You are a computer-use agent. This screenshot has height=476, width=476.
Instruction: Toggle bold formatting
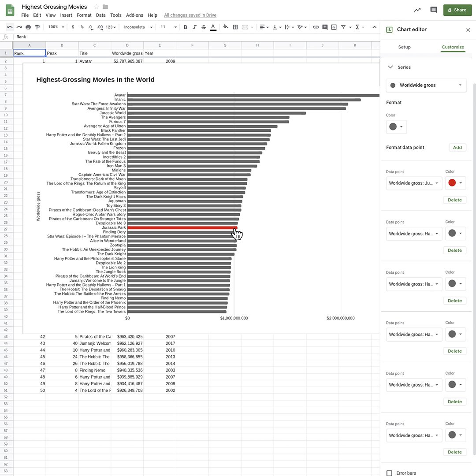(x=185, y=27)
